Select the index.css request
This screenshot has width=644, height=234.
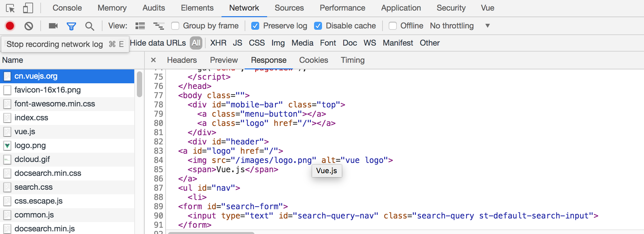[67, 118]
